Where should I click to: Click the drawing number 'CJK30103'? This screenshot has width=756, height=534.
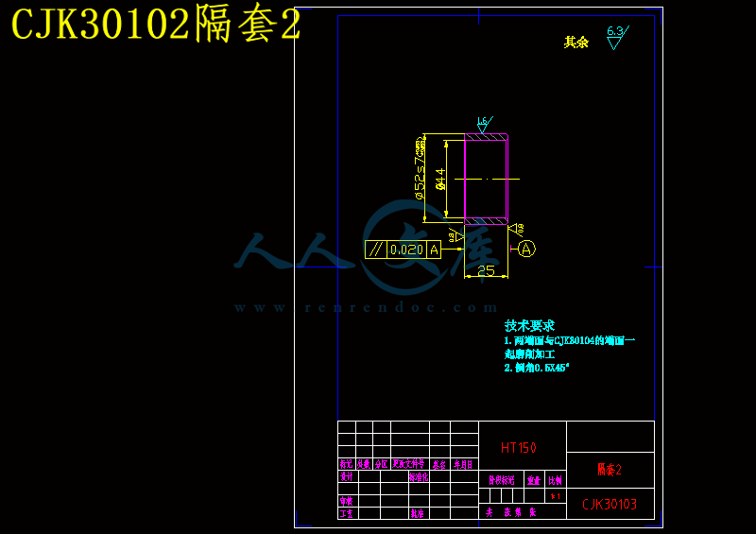click(610, 504)
